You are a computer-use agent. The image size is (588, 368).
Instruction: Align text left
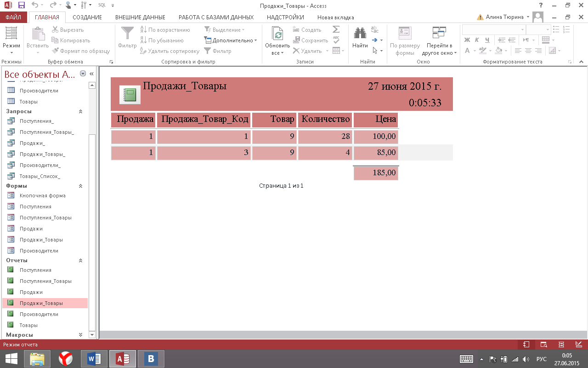pyautogui.click(x=518, y=51)
